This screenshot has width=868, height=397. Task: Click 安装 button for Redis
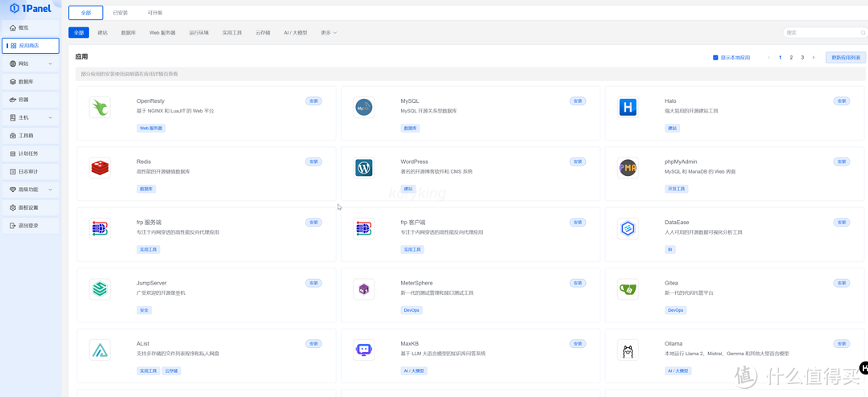[314, 162]
